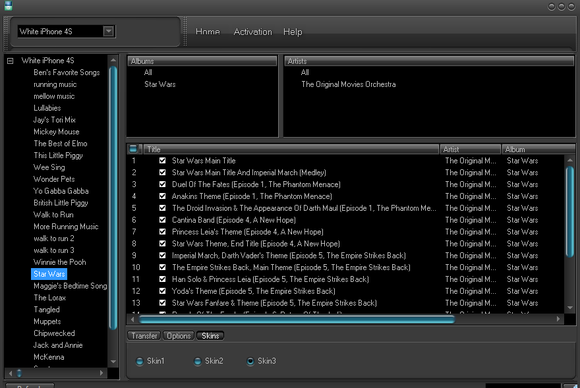Collapse the White iPhone 4S tree node
This screenshot has height=388, width=580.
click(10, 61)
